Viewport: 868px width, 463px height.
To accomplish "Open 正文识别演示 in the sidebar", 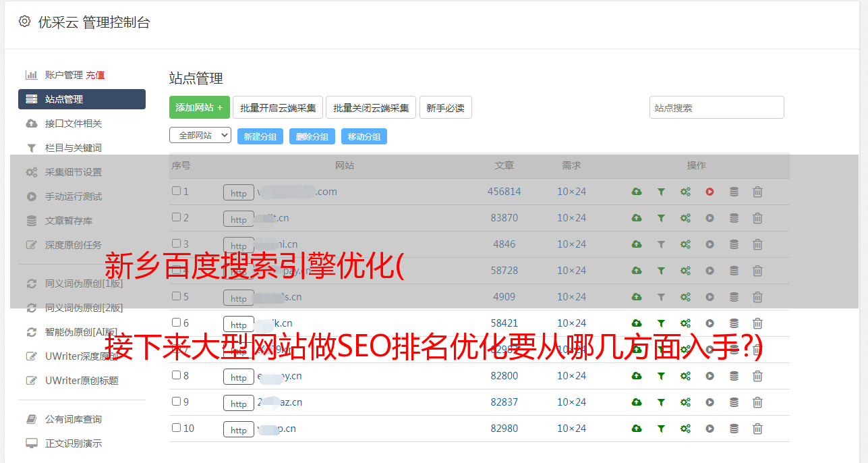I will 74,443.
